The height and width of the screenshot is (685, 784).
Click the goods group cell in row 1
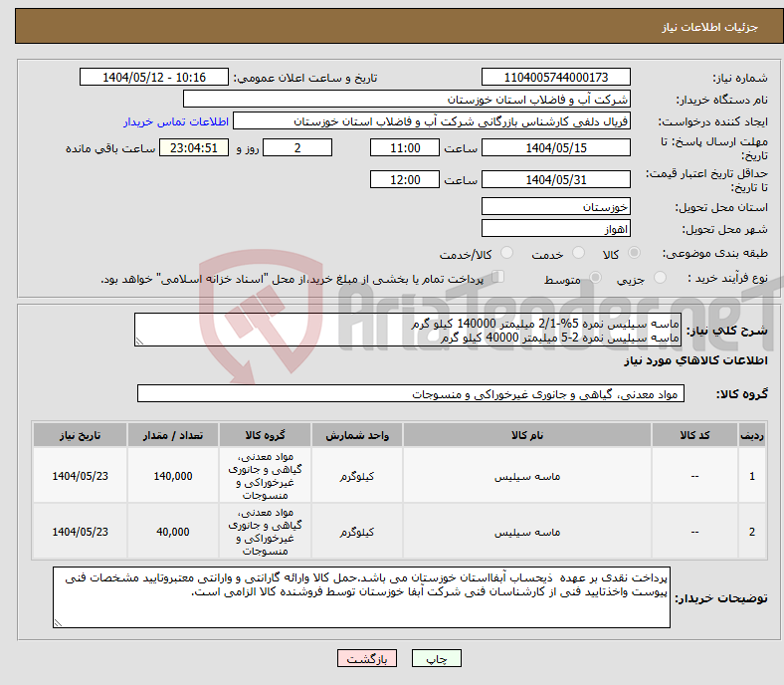pos(265,476)
